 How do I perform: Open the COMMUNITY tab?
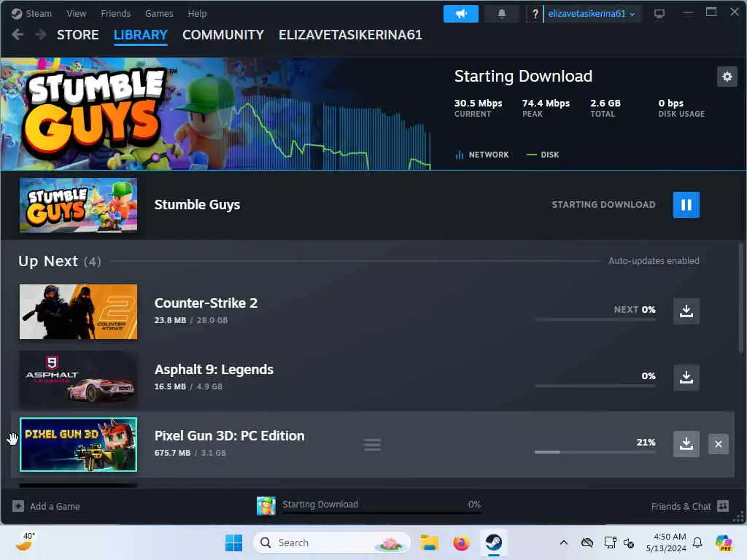223,35
